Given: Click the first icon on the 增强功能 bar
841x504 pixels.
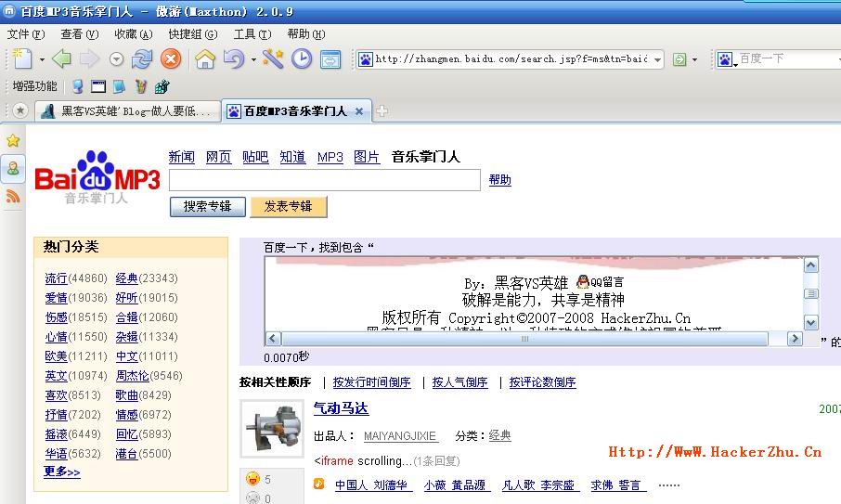Looking at the screenshot, I should coord(78,86).
